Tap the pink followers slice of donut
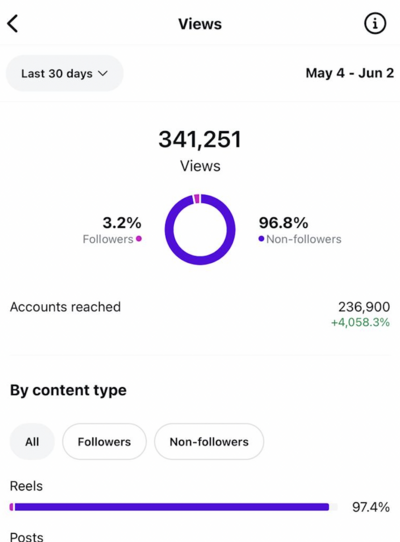 pos(197,199)
